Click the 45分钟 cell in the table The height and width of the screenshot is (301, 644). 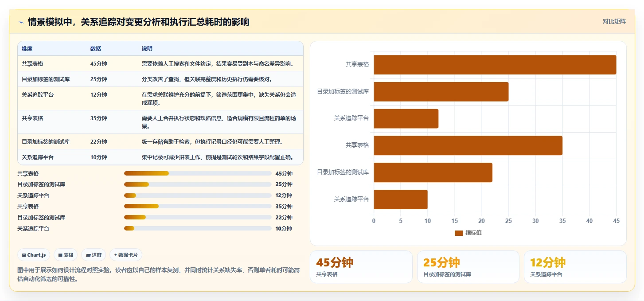99,64
